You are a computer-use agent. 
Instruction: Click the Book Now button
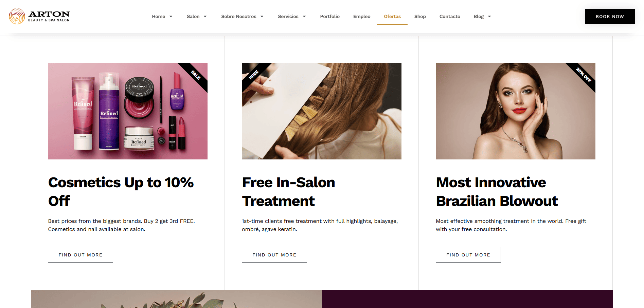pyautogui.click(x=610, y=16)
